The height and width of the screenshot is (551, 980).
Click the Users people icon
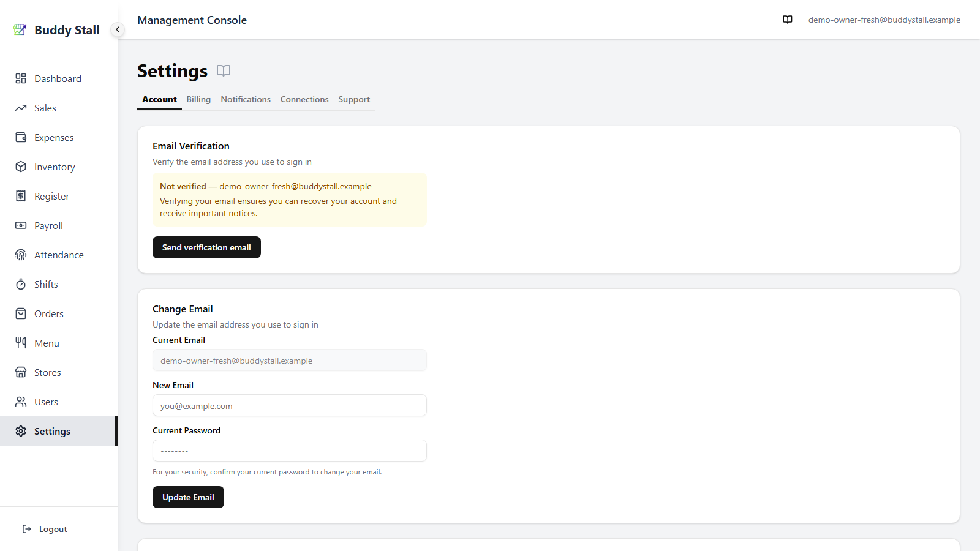(x=21, y=402)
